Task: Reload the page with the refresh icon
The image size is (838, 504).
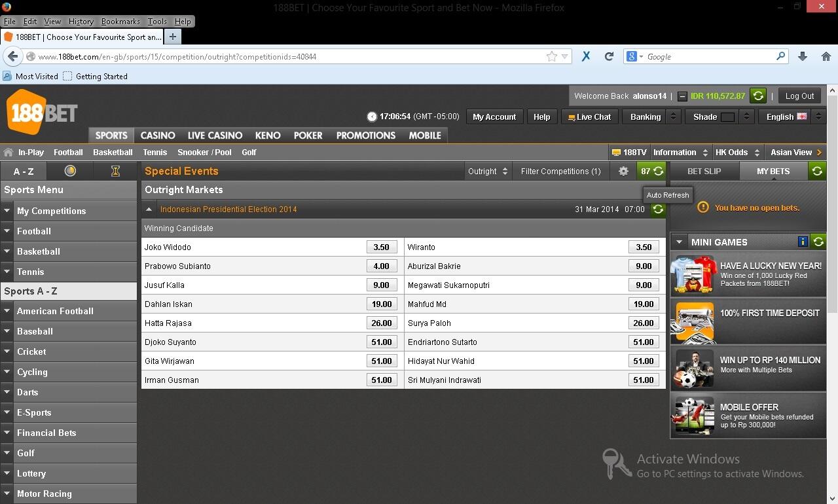Action: pyautogui.click(x=609, y=56)
